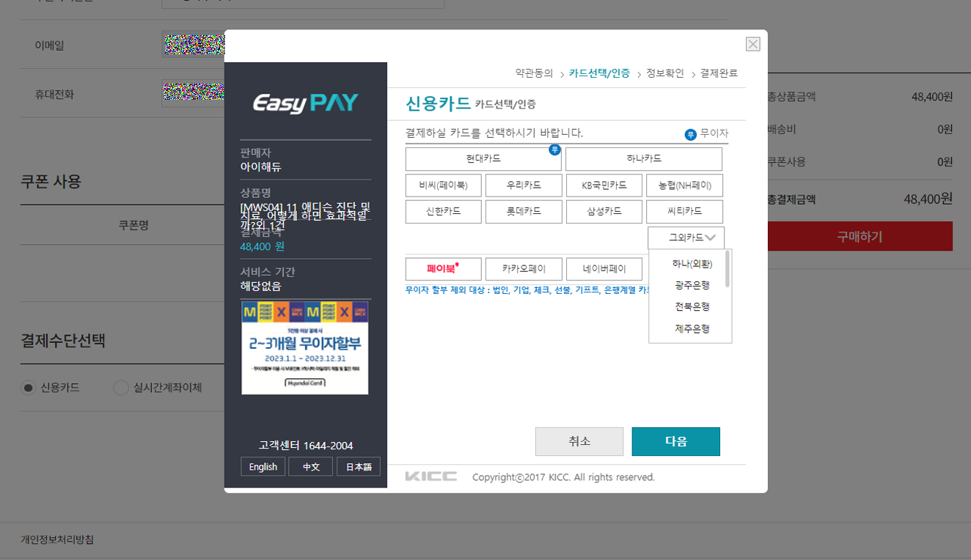Viewport: 971px width, 560px height.
Task: Click the 결제완료 step
Action: point(719,73)
